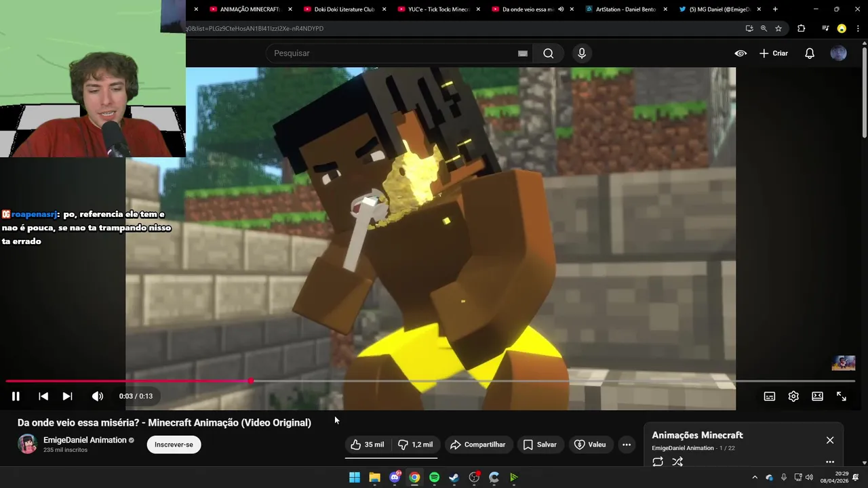Click the Compartilhar button

coord(477,445)
